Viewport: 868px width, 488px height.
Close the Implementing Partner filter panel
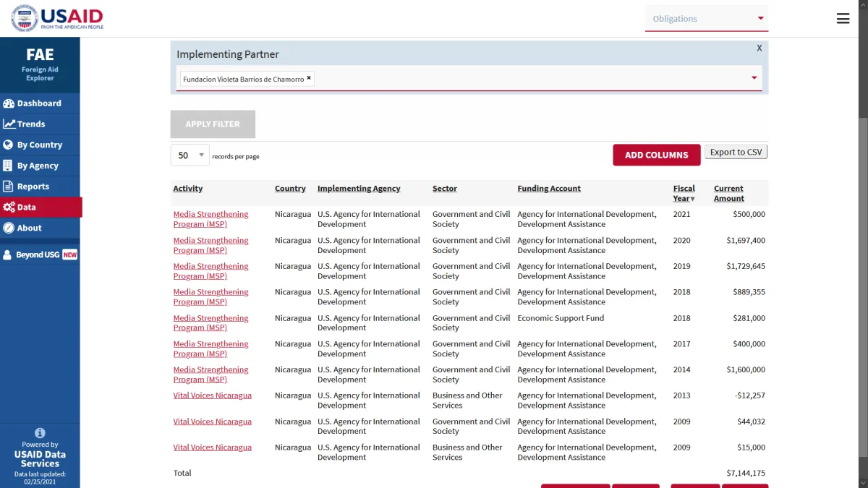click(759, 48)
